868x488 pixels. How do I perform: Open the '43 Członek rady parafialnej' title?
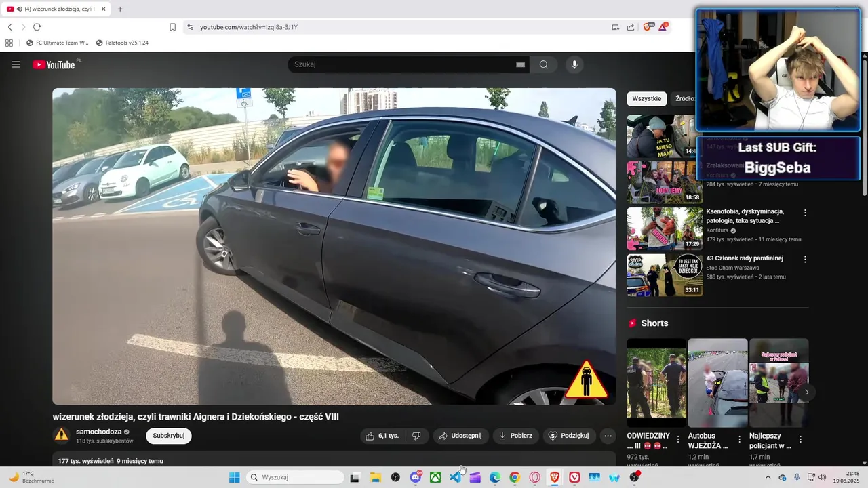(745, 258)
